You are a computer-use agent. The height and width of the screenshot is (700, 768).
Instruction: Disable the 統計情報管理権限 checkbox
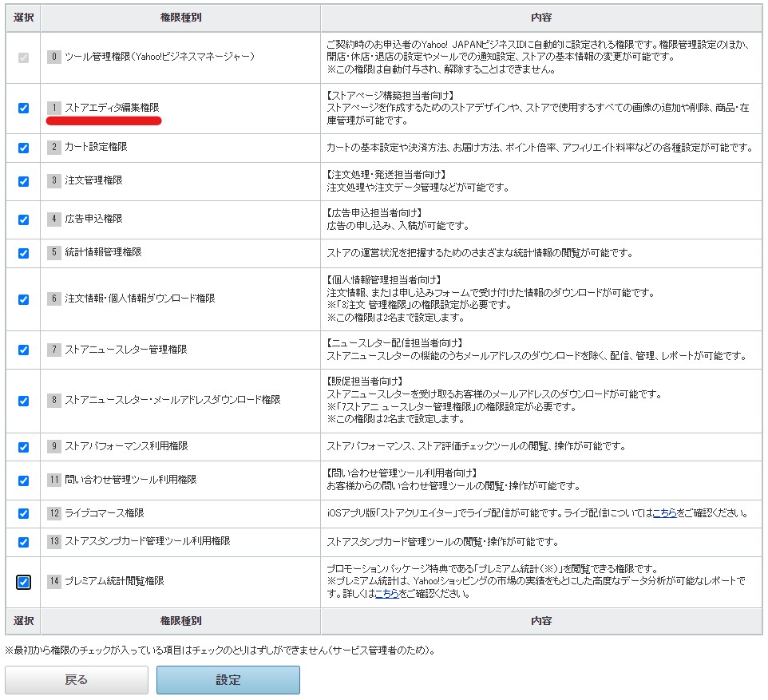click(23, 253)
